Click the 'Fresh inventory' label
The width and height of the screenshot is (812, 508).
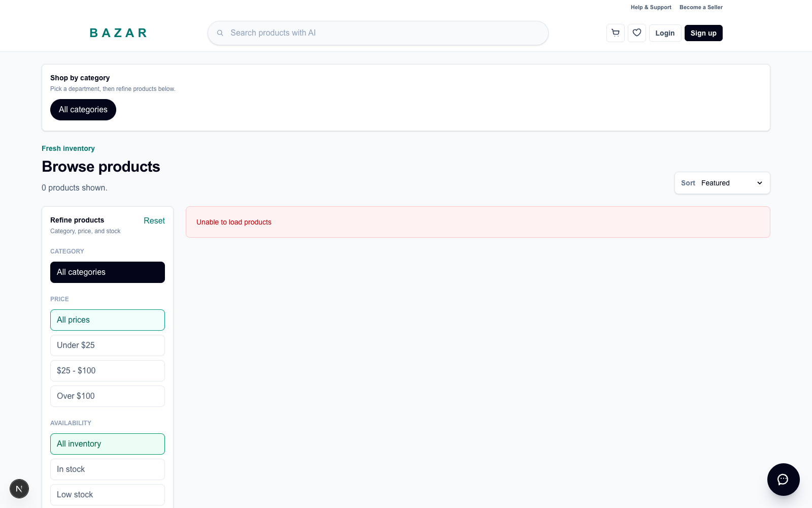[68, 148]
